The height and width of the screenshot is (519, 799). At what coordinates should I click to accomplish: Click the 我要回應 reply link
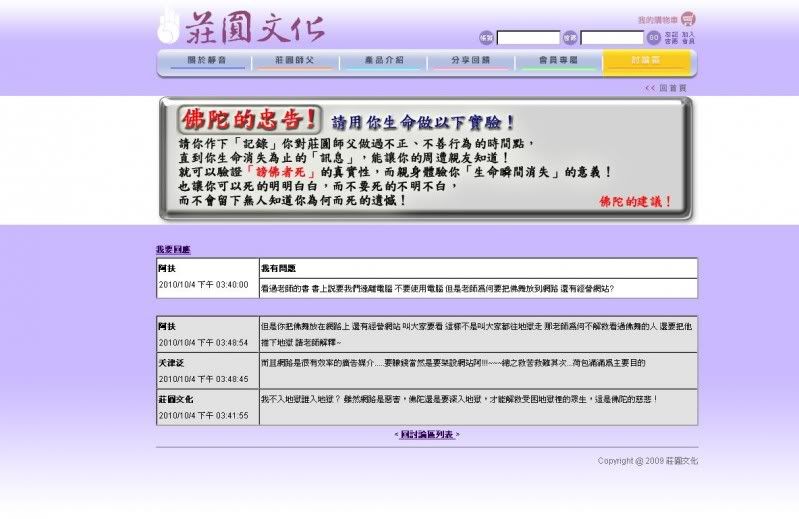(173, 249)
